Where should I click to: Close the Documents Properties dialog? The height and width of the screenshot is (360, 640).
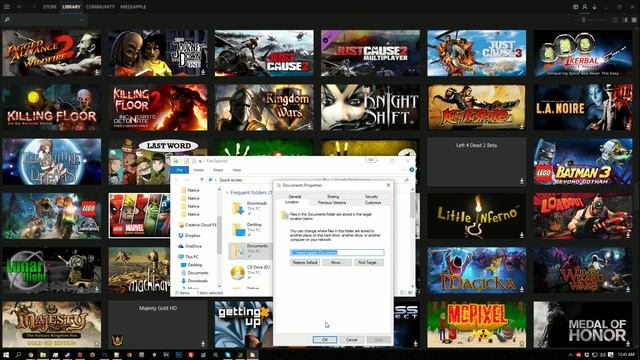pyautogui.click(x=388, y=185)
